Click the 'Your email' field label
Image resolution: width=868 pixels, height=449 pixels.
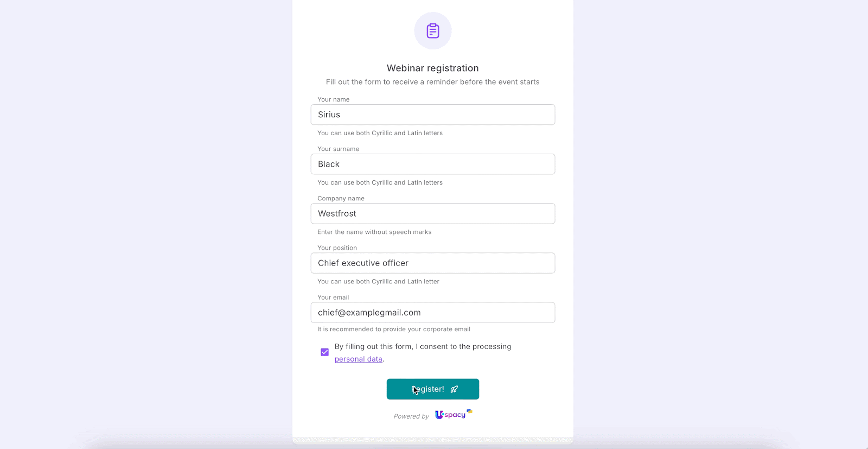coord(333,298)
